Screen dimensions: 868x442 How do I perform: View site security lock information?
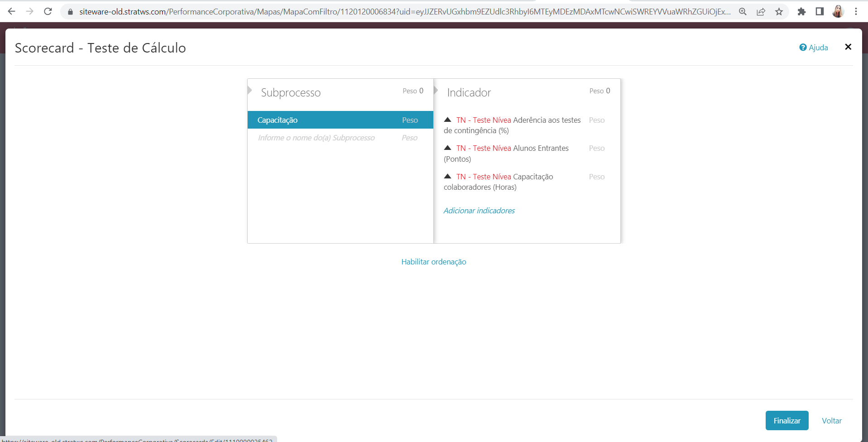pyautogui.click(x=70, y=12)
